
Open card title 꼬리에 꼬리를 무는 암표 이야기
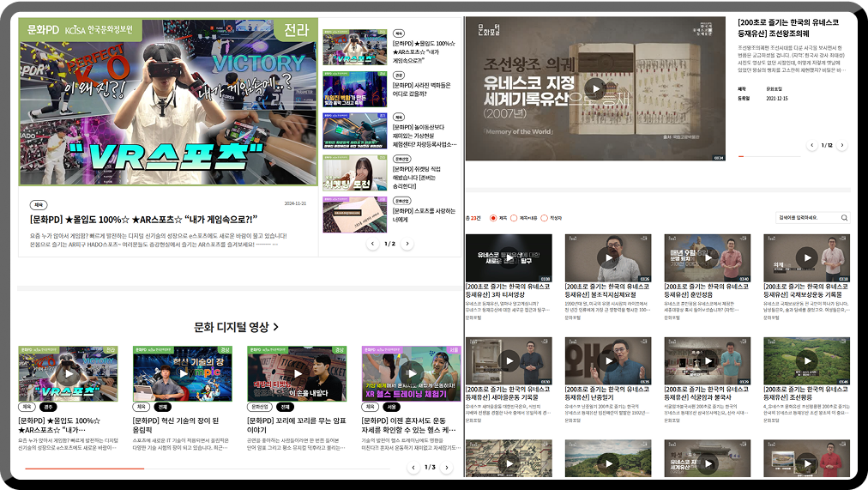pos(297,426)
